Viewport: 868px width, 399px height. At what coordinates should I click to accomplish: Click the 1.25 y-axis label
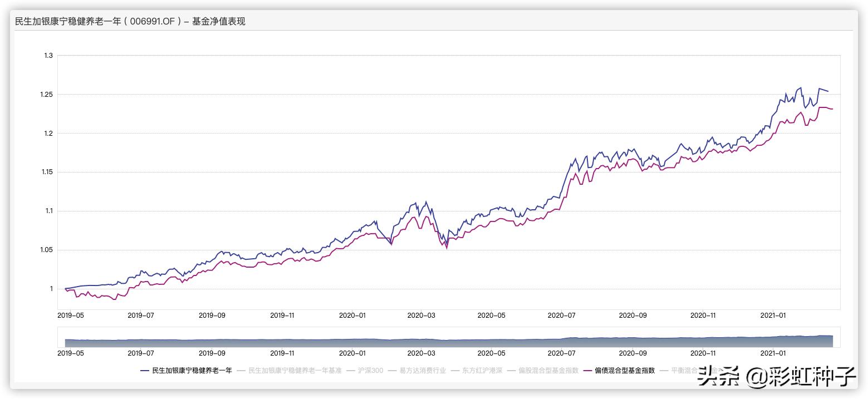click(x=47, y=95)
